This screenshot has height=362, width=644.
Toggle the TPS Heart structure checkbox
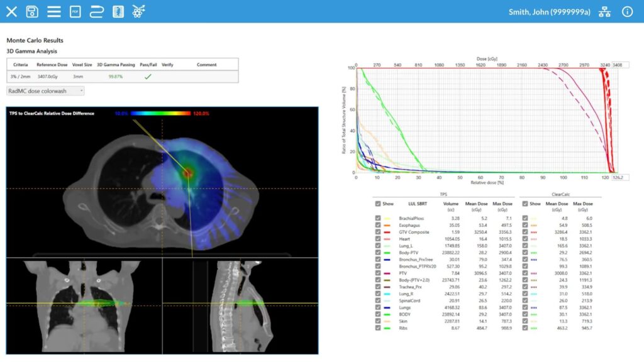[378, 239]
